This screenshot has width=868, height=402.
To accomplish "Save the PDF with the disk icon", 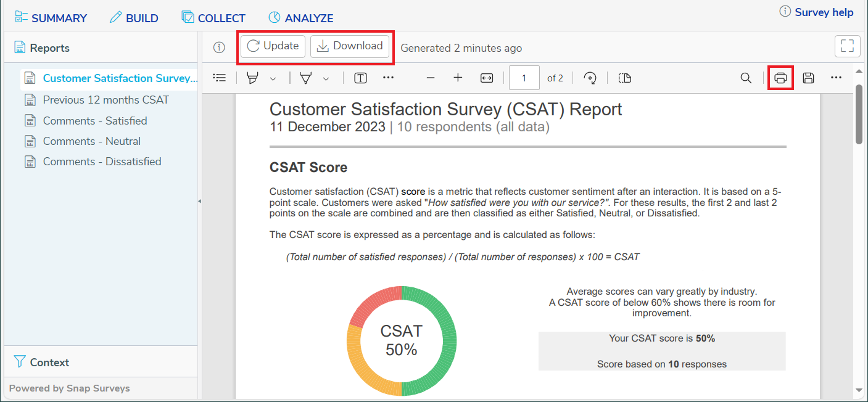I will click(808, 78).
